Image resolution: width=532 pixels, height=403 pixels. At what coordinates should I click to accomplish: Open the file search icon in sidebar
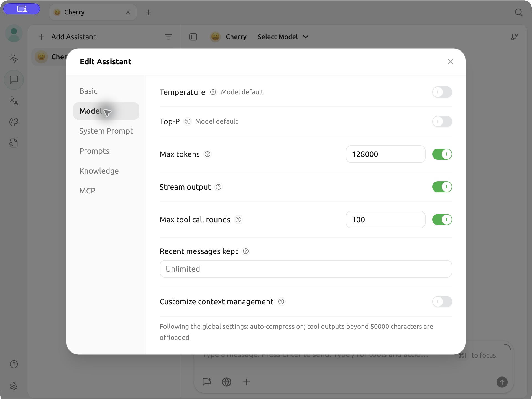coord(14,143)
